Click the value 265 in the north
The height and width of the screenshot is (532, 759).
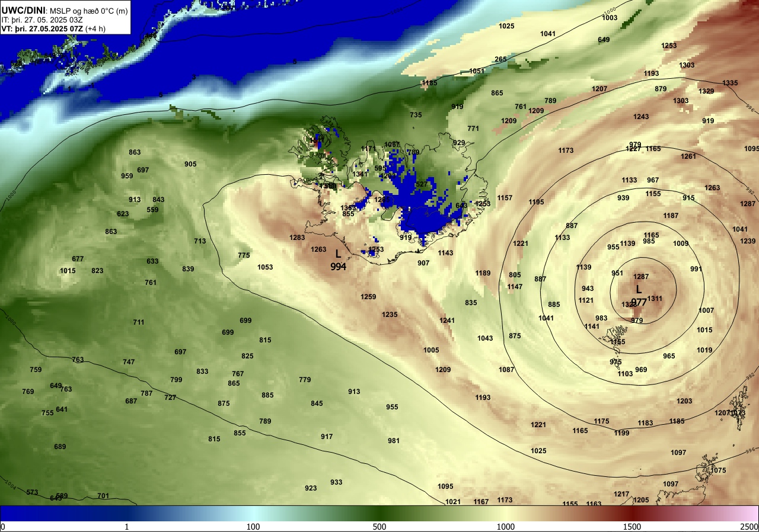click(x=500, y=59)
